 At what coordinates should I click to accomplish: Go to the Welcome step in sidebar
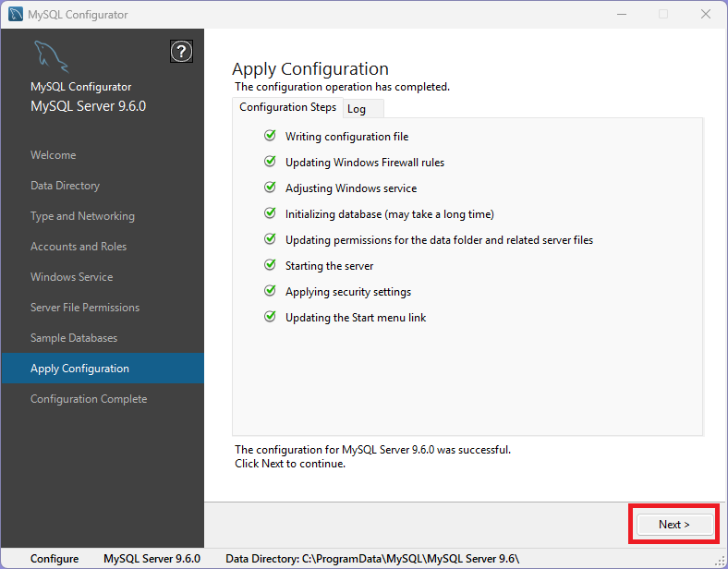coord(54,155)
